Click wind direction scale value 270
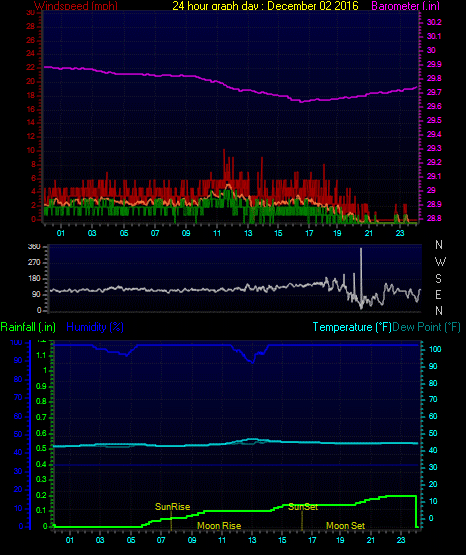Screen dimensions: 466x555 tap(34, 263)
